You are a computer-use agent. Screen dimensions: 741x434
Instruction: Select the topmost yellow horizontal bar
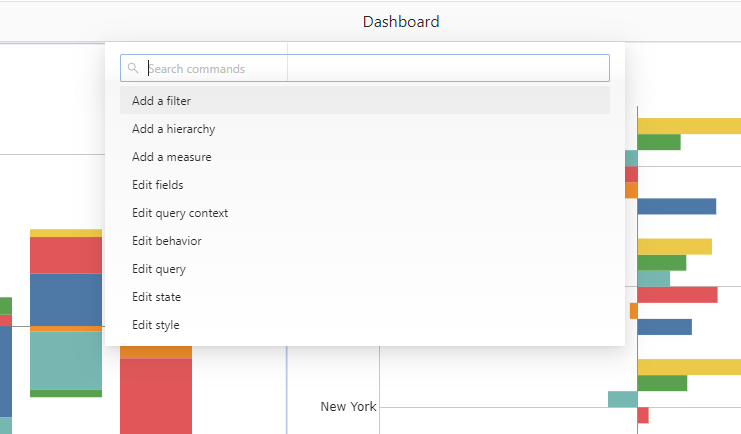click(688, 126)
